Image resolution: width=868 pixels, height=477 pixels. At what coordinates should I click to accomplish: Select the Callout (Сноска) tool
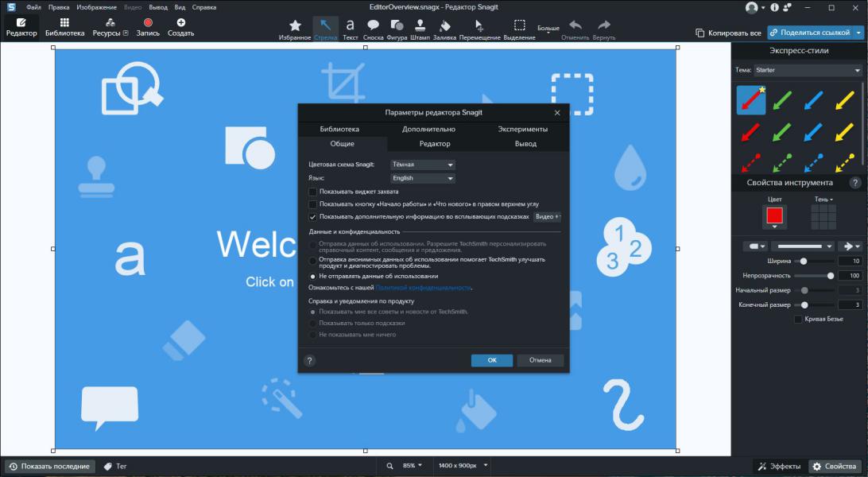click(x=373, y=29)
